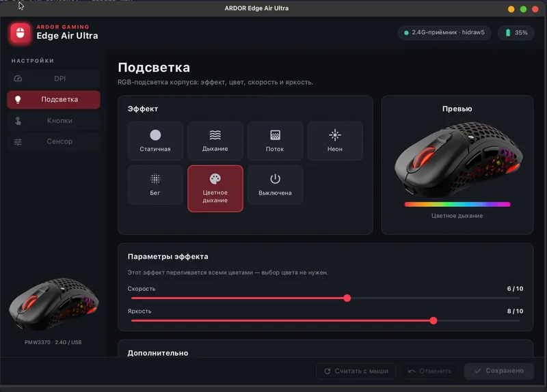Click the battery icon showing 35%

coord(508,33)
